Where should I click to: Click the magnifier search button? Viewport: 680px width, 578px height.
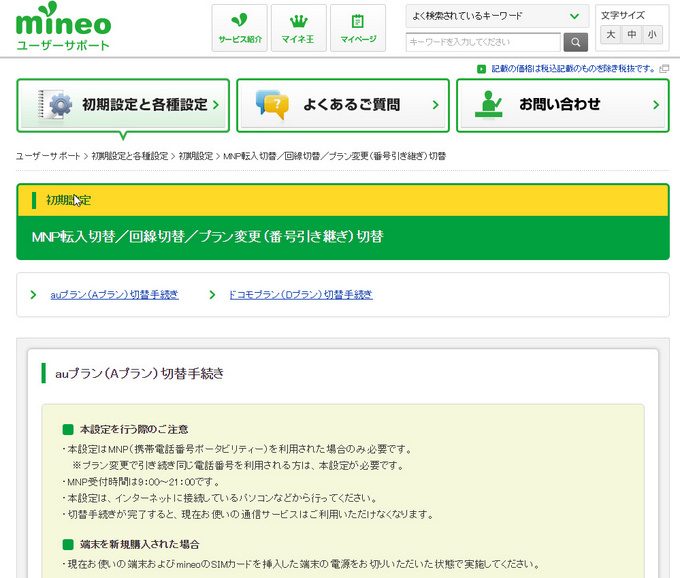[x=575, y=42]
